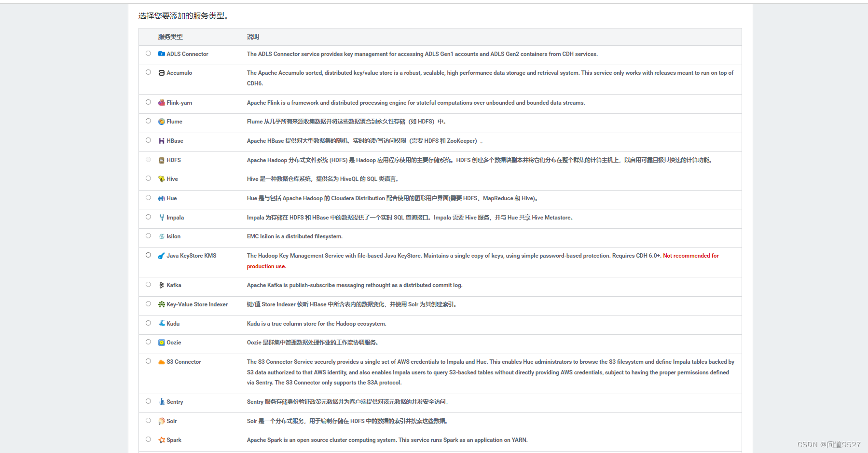Click the Kudu service name

(x=173, y=324)
